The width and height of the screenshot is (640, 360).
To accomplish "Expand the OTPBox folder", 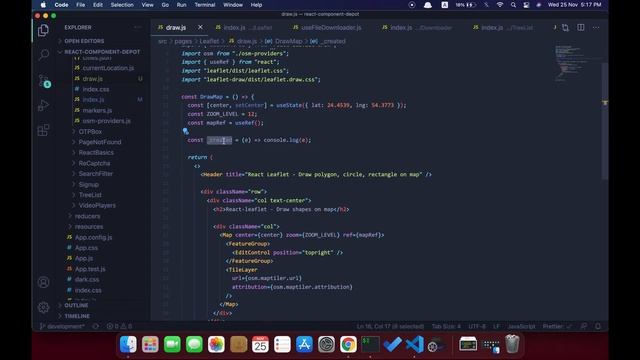I will [90, 131].
